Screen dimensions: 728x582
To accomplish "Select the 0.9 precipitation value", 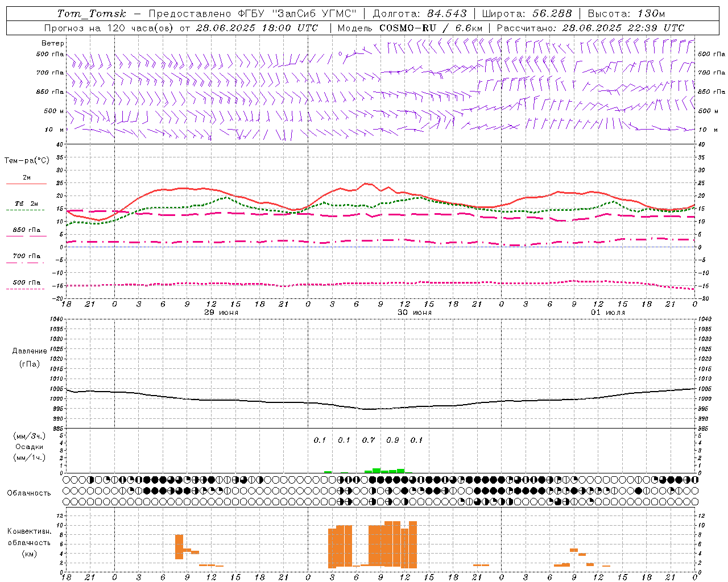I will point(392,440).
